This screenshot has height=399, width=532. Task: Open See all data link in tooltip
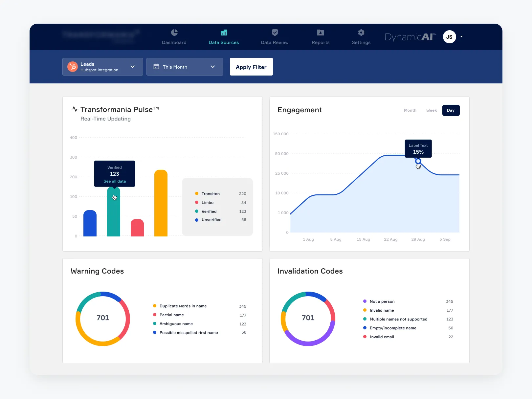pos(114,181)
